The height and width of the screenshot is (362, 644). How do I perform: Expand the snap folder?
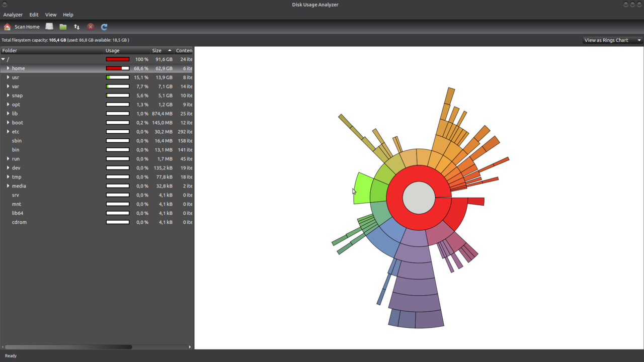(x=8, y=96)
